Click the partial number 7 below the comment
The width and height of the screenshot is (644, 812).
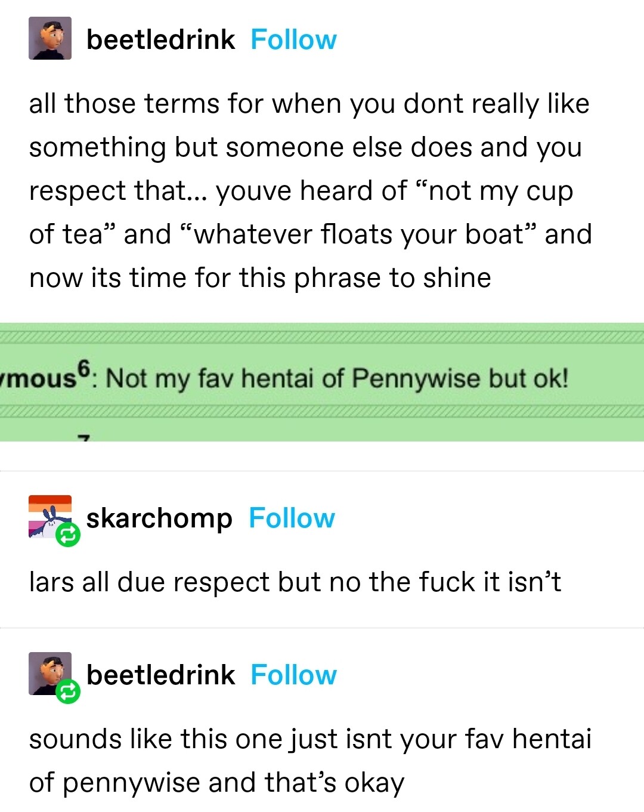click(84, 437)
